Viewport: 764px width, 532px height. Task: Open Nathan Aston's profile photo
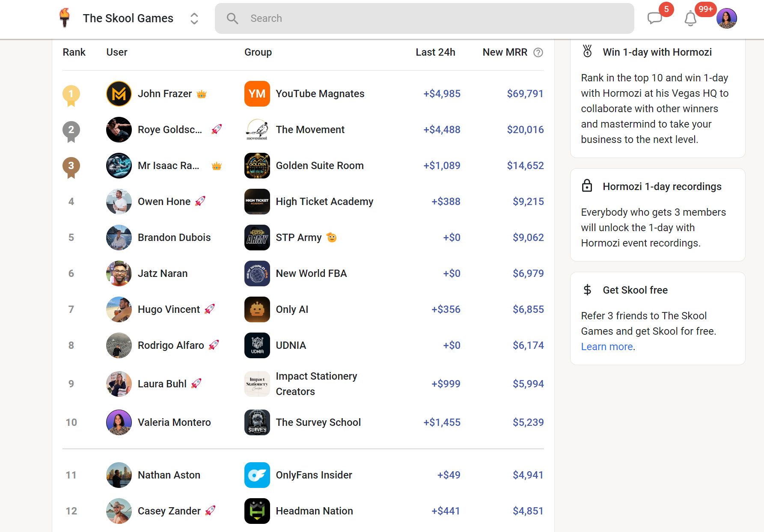click(x=119, y=475)
